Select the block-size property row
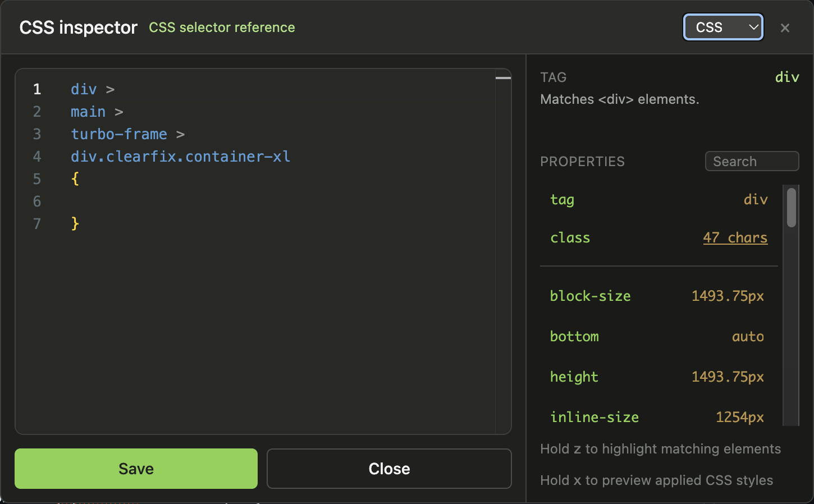Viewport: 814px width, 504px height. 657,296
